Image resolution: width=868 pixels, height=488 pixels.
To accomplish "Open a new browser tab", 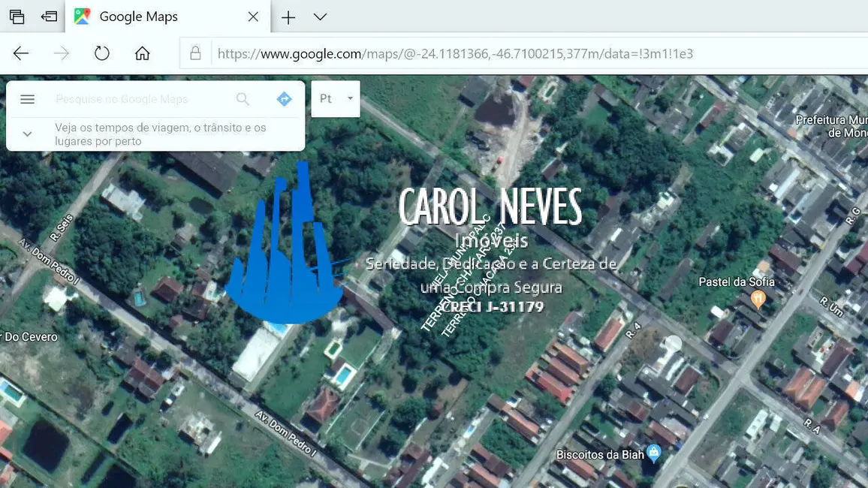I will pos(288,17).
